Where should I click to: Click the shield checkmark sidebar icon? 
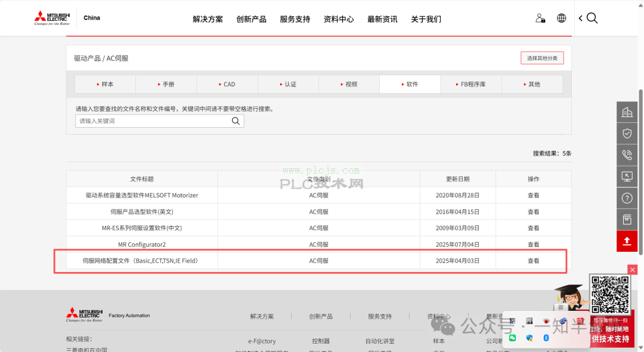click(x=627, y=134)
